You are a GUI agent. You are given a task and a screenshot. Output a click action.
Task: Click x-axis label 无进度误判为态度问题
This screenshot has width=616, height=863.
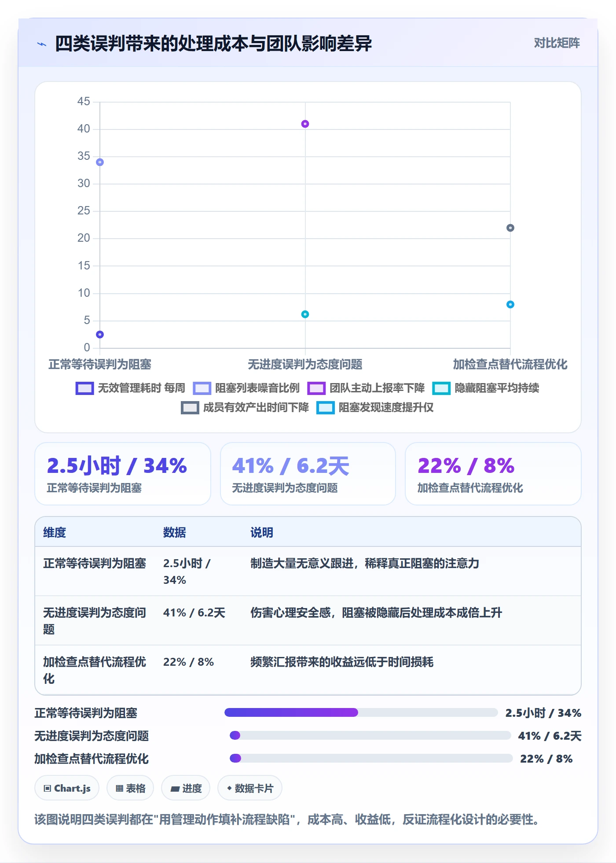305,364
